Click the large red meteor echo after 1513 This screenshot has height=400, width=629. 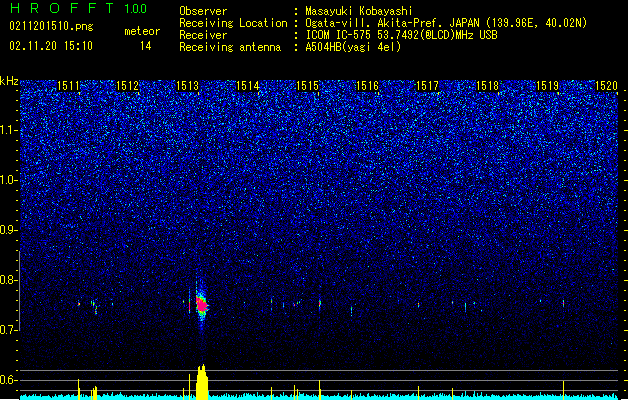coord(202,305)
